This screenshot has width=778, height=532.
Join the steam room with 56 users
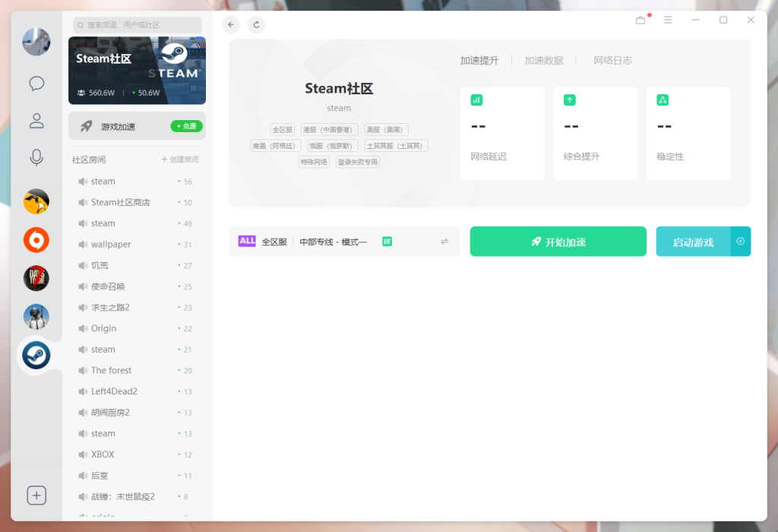coord(137,181)
